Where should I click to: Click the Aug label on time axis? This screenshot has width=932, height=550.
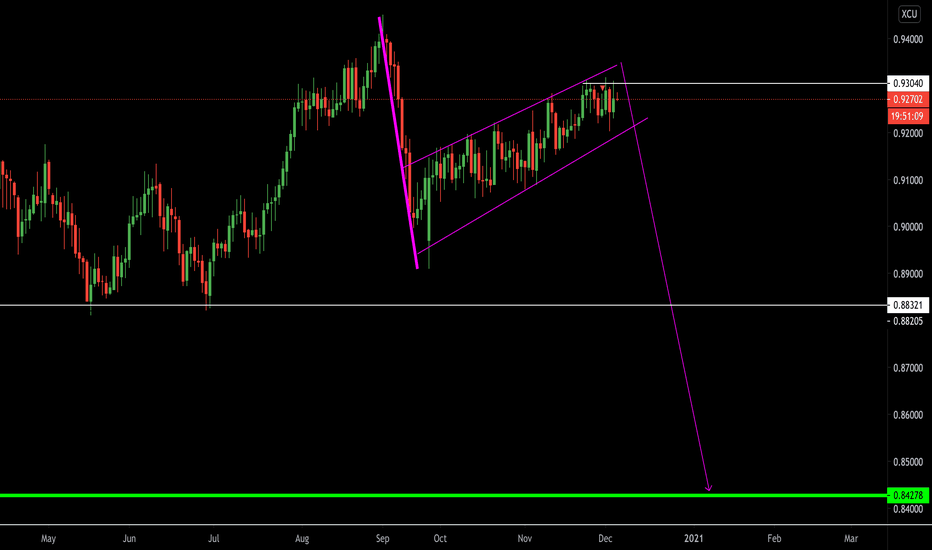(302, 539)
